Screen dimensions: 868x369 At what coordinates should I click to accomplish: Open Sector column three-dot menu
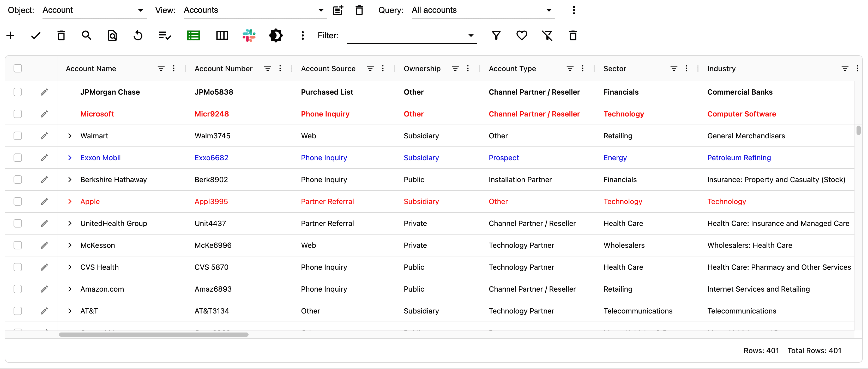[x=686, y=68]
